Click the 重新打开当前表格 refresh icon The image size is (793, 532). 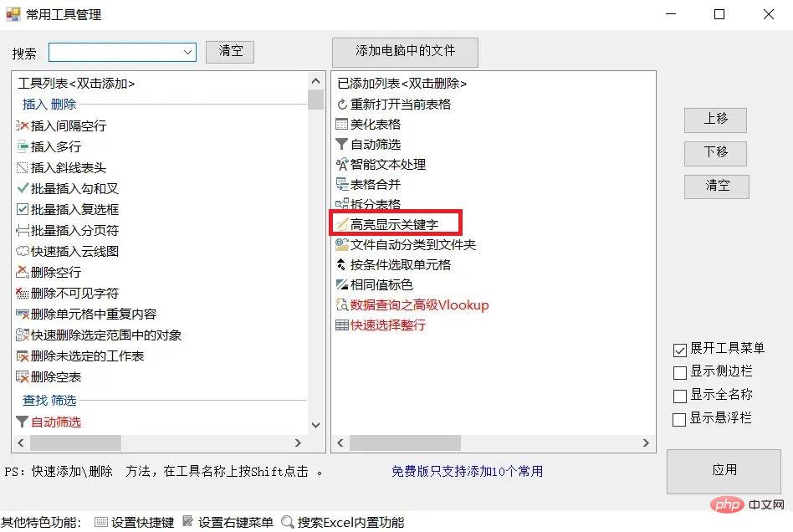(342, 105)
